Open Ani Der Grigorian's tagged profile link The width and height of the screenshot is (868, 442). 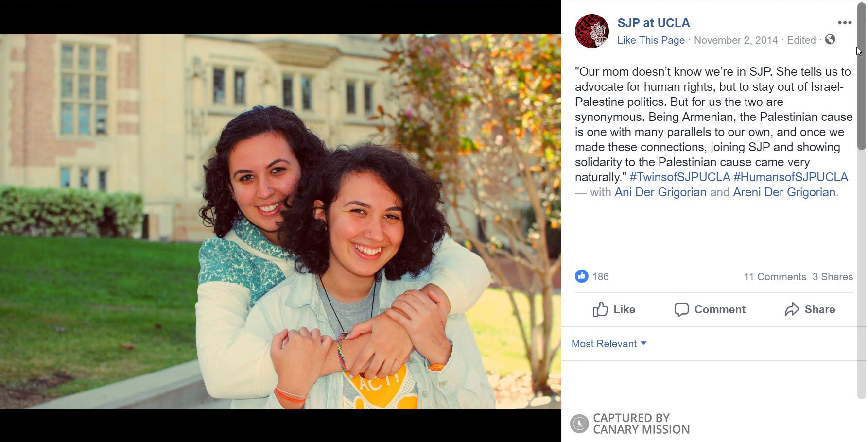660,192
